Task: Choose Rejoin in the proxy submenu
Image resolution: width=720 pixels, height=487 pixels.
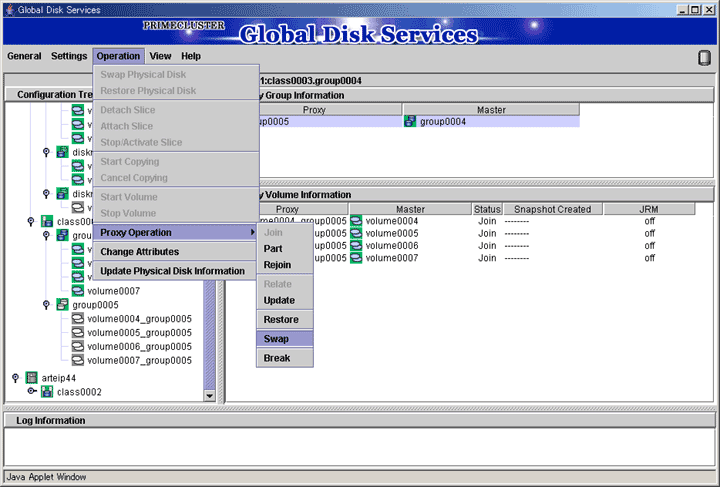Action: [285, 265]
